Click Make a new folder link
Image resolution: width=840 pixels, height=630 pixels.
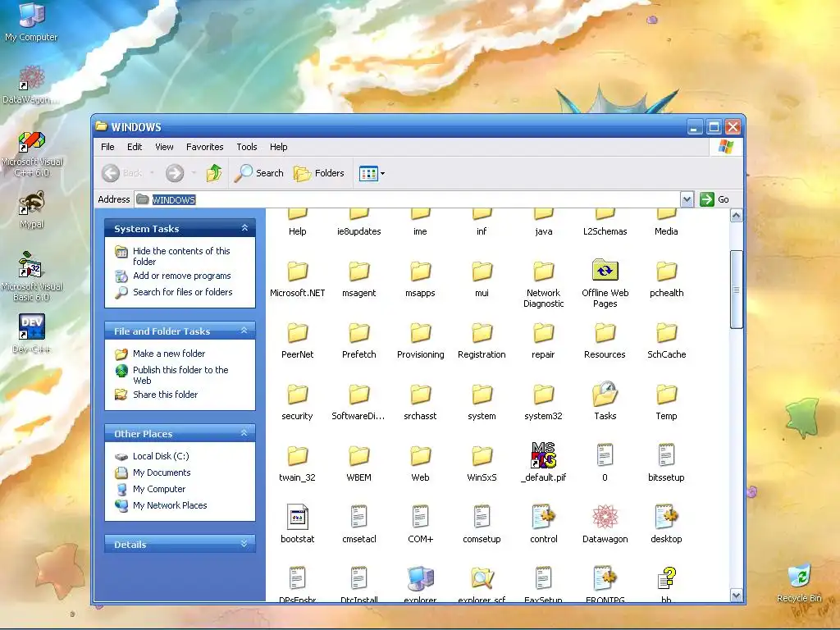tap(169, 354)
